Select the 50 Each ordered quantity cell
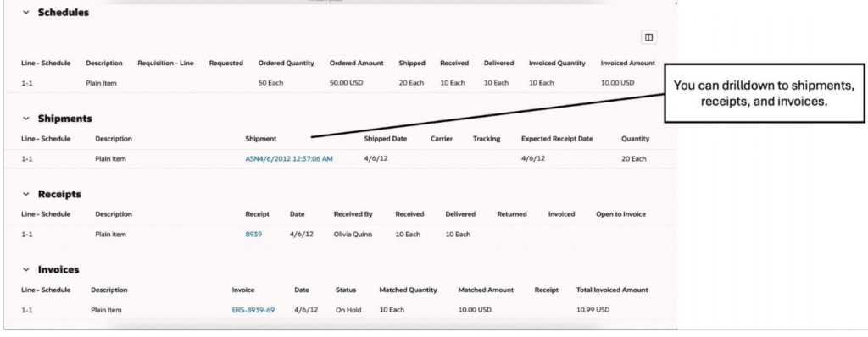The image size is (868, 337). [270, 83]
